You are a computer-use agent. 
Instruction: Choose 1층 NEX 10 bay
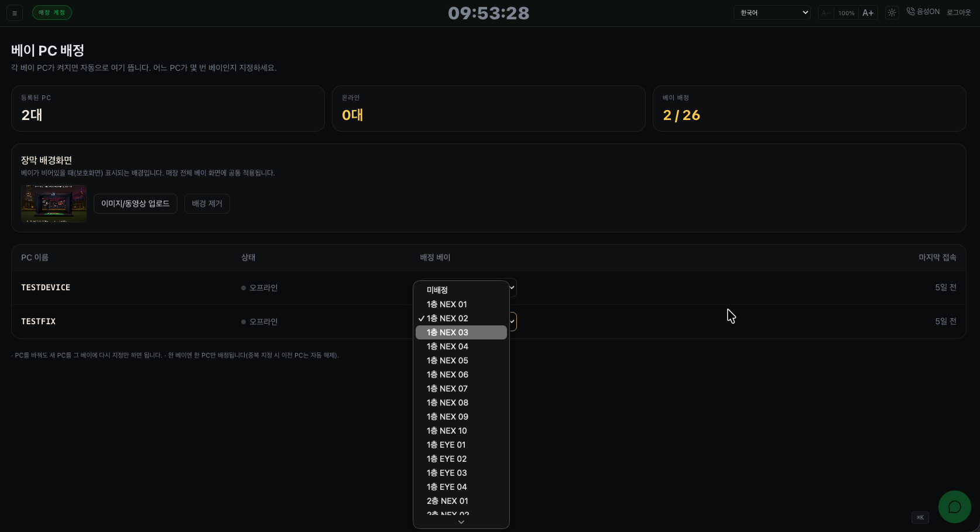click(461, 431)
